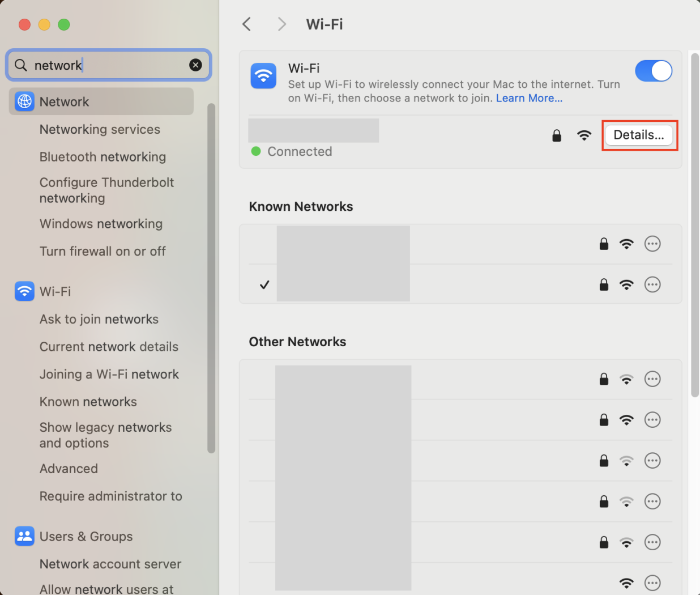The width and height of the screenshot is (700, 595).
Task: Click the lock icon on the first Known Network
Action: [x=603, y=244]
